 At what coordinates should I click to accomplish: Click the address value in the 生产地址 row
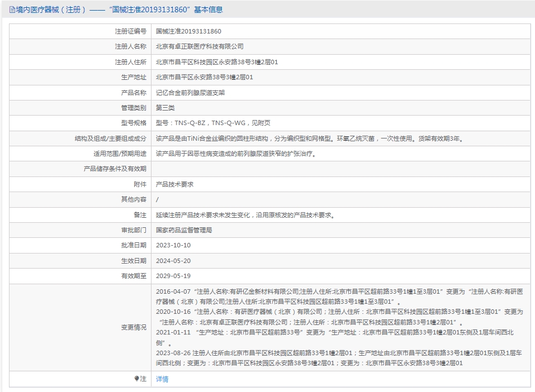[x=205, y=78]
